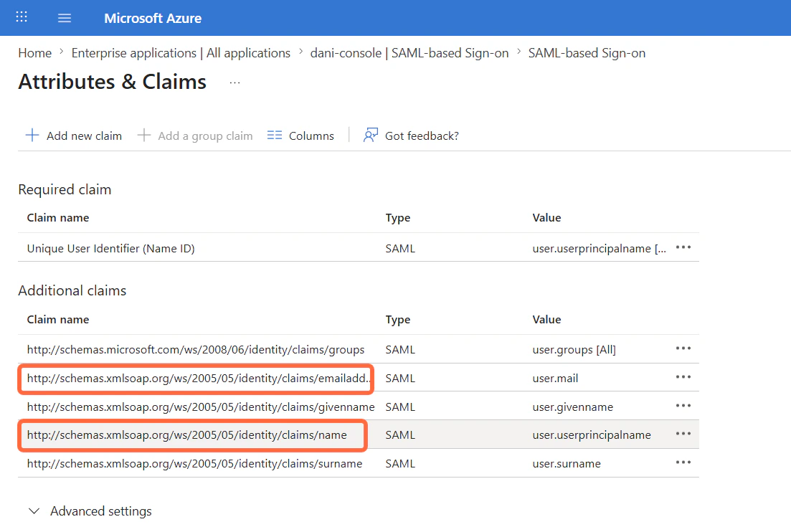Open the claims/groups claim row
The width and height of the screenshot is (791, 532).
pyautogui.click(x=196, y=349)
